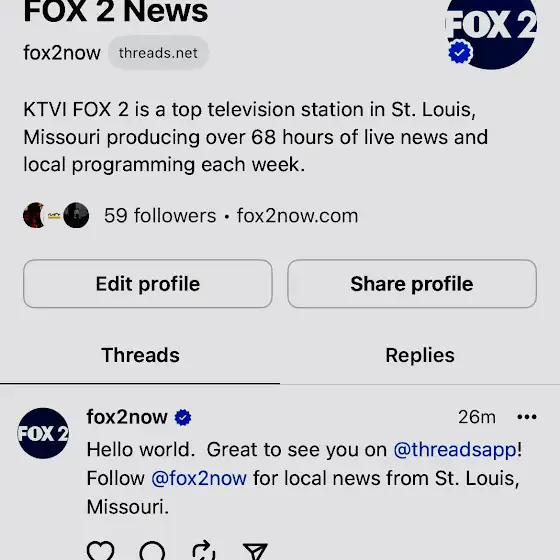Open the FOX 2 avatar beside the post
This screenshot has height=560, width=560.
[43, 433]
